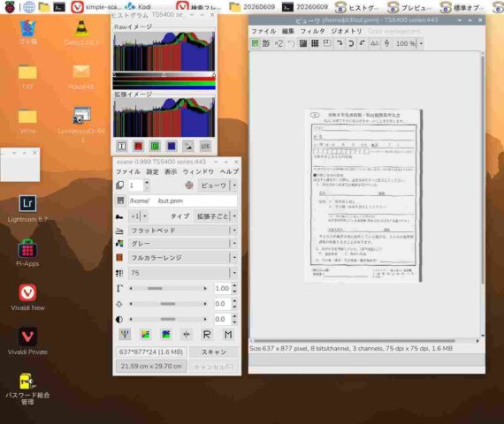Click the 21.59 cm x 29.70 cm button
504x424 pixels.
151,367
